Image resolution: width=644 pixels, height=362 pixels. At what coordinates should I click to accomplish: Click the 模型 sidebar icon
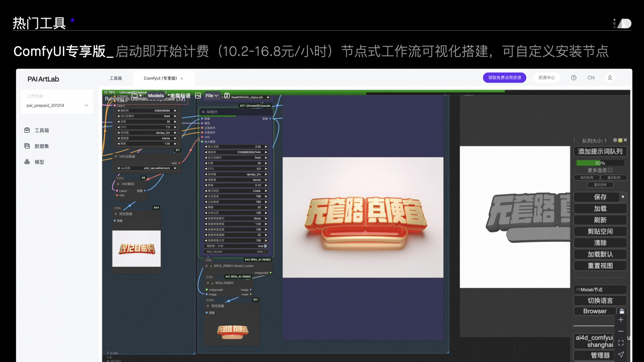click(27, 162)
